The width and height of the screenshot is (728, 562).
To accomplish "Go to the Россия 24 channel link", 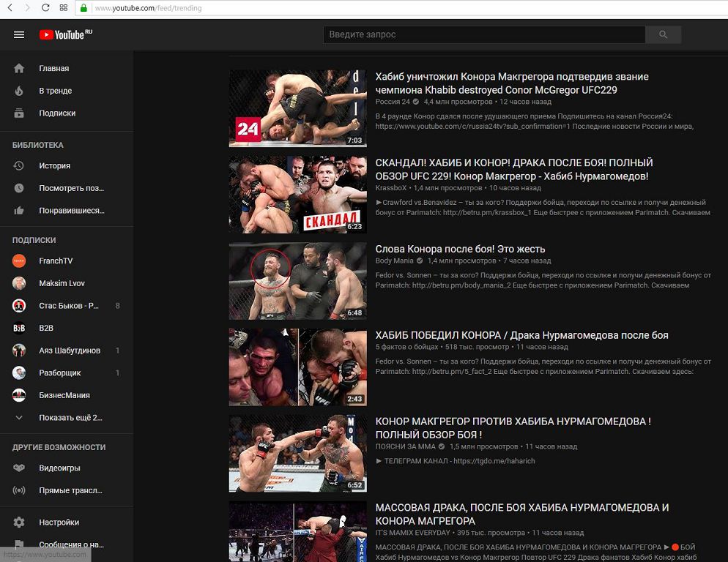I will pyautogui.click(x=393, y=102).
